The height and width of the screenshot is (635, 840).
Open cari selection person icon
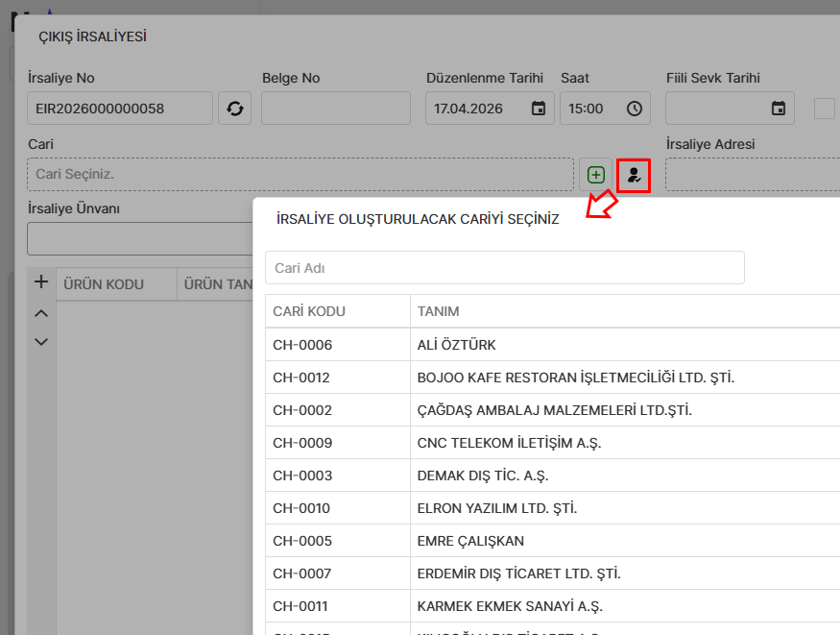pyautogui.click(x=634, y=175)
